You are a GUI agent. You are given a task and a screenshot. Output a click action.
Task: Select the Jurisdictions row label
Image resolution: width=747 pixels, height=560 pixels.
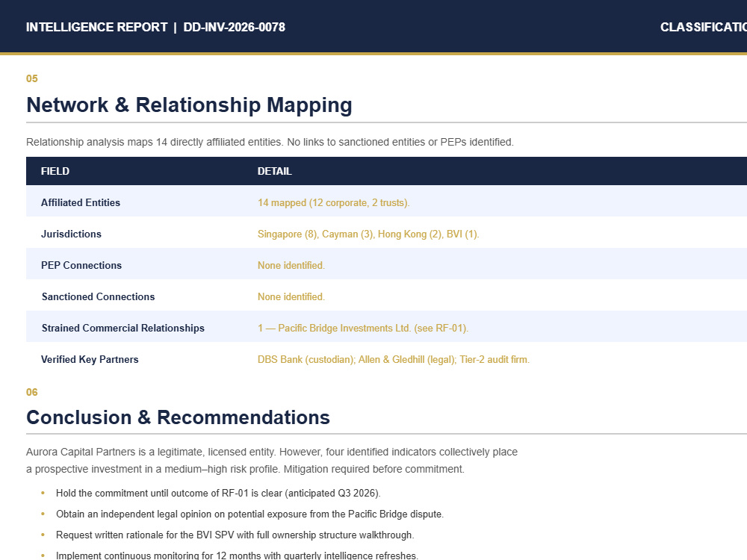point(71,234)
